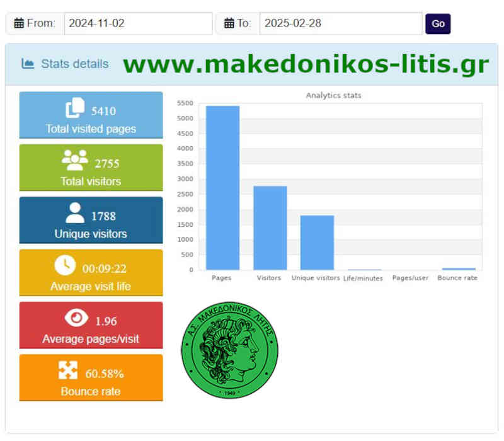Click the arrows icon in Bounce rate
Image resolution: width=504 pixels, height=441 pixels.
[x=68, y=370]
